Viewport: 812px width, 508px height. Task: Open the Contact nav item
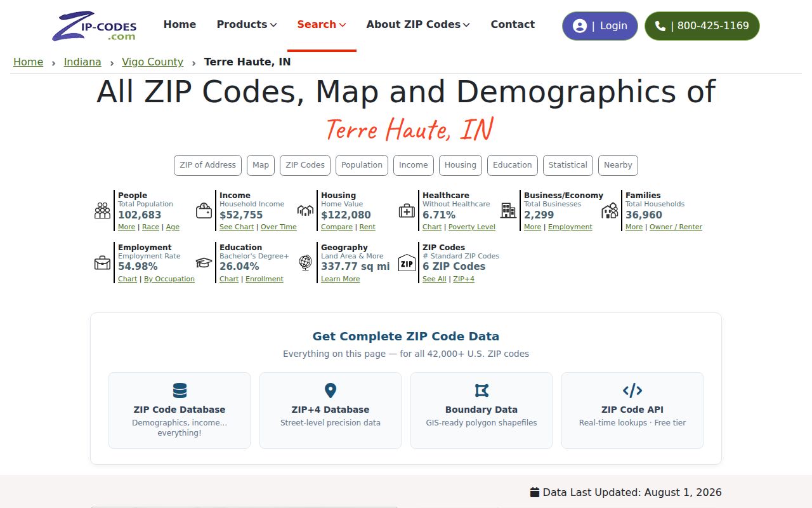(x=513, y=25)
